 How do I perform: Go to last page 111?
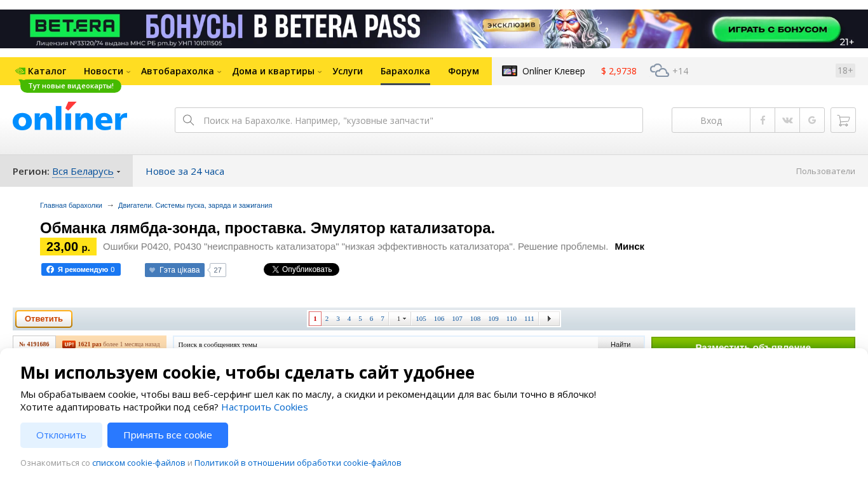pos(529,318)
